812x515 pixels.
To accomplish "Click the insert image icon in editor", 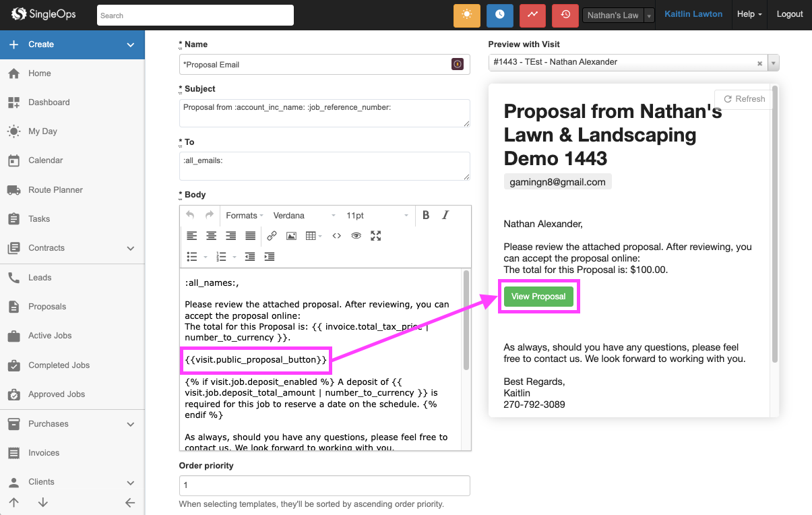I will click(291, 236).
